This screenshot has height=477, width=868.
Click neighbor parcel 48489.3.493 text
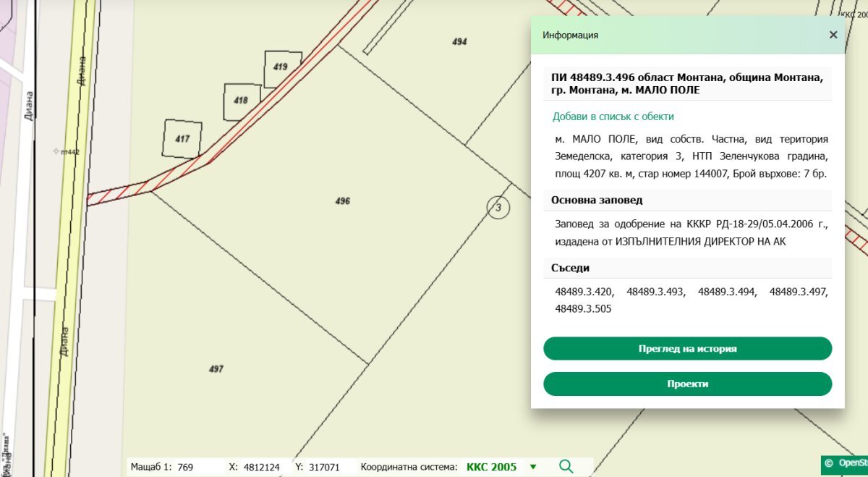click(x=655, y=292)
